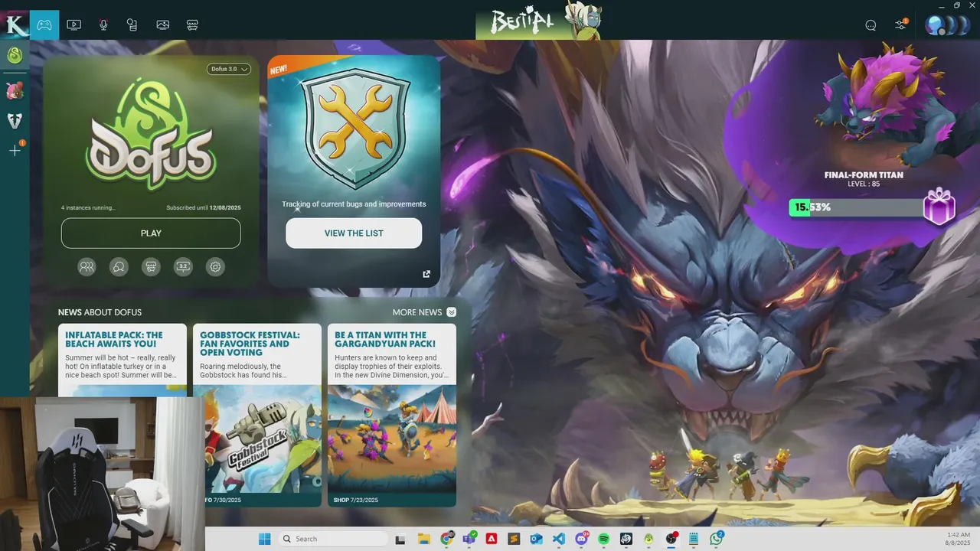The height and width of the screenshot is (551, 980).
Task: Open the purple gift box reward
Action: (939, 207)
